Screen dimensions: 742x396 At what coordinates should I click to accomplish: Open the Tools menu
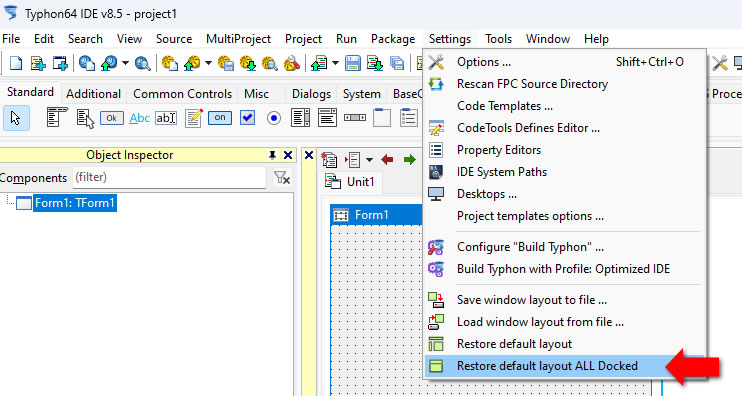(498, 39)
